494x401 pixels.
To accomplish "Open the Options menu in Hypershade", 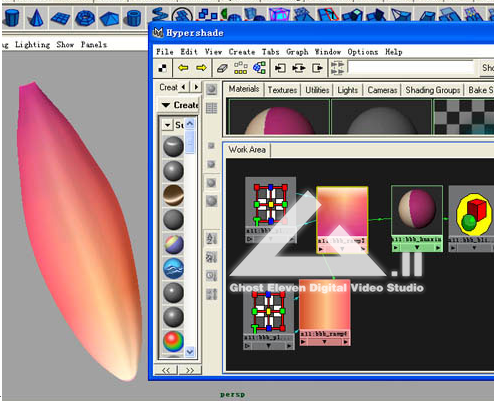I will (363, 52).
